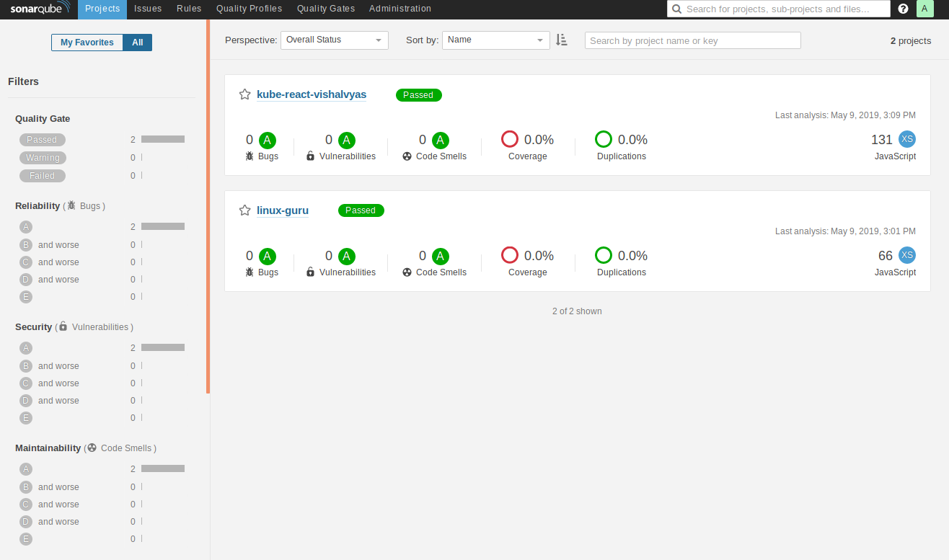The image size is (949, 560).
Task: Click the duplications ring in kube-react-vishalvyas
Action: [604, 139]
